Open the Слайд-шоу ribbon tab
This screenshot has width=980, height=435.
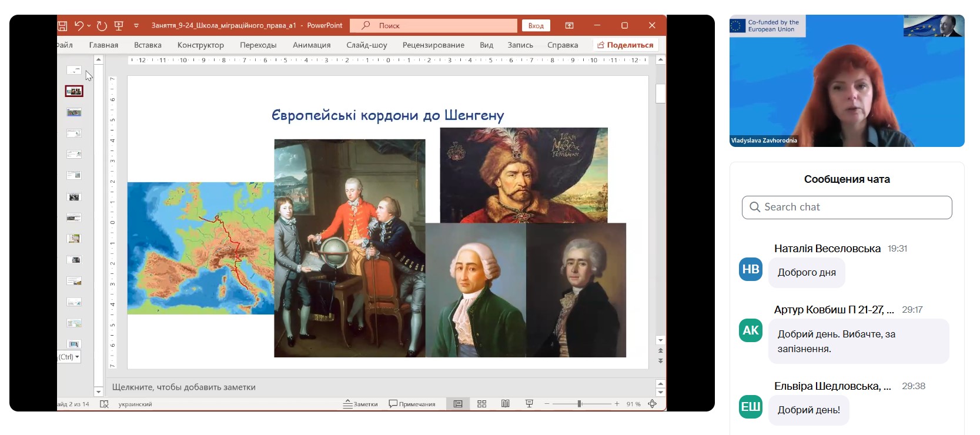[x=366, y=45]
